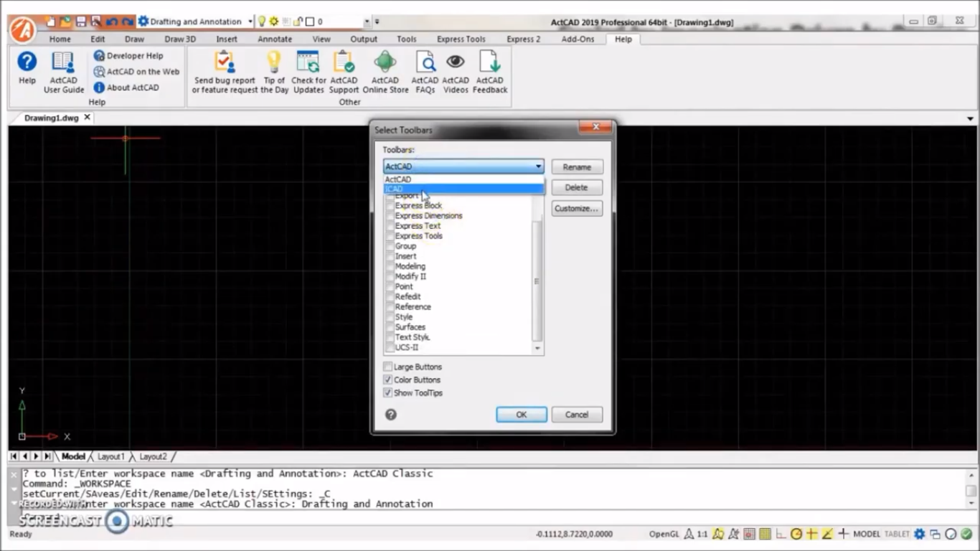980x551 pixels.
Task: Click the toolbar list scrollbar thumb
Action: (537, 281)
